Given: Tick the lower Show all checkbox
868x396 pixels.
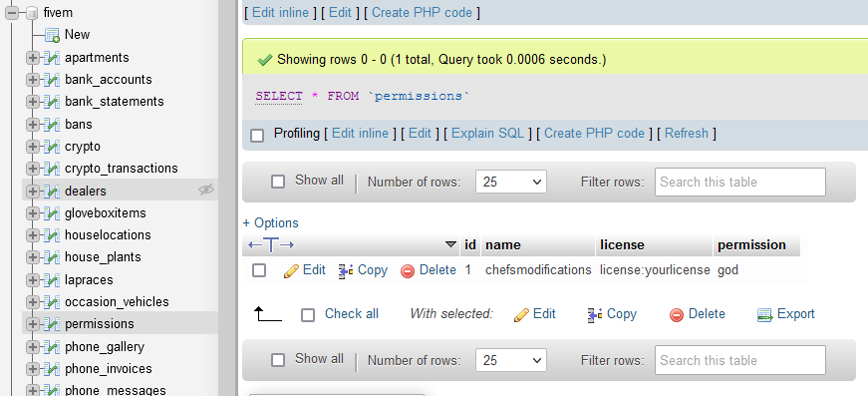Looking at the screenshot, I should (278, 360).
